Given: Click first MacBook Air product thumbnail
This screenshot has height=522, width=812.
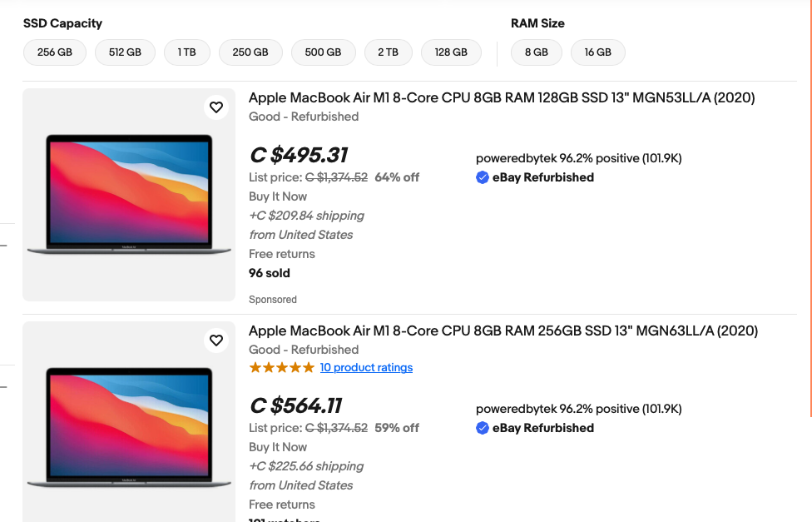Looking at the screenshot, I should click(x=129, y=195).
